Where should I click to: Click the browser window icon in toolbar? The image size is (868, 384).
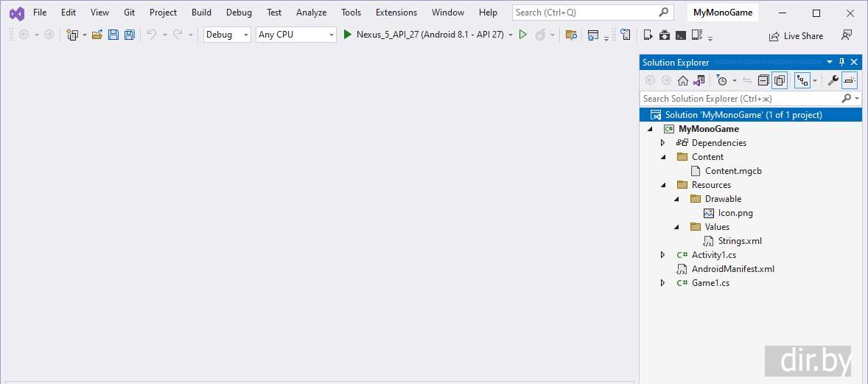pyautogui.click(x=593, y=35)
